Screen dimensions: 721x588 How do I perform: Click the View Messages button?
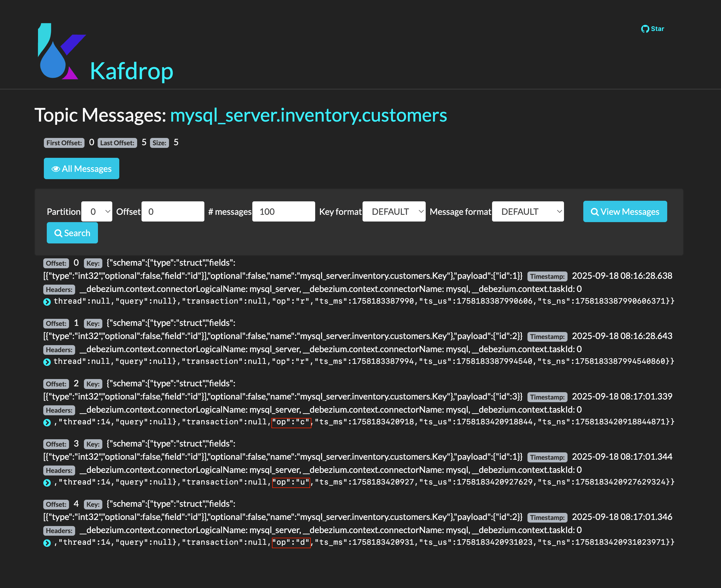[x=625, y=212]
